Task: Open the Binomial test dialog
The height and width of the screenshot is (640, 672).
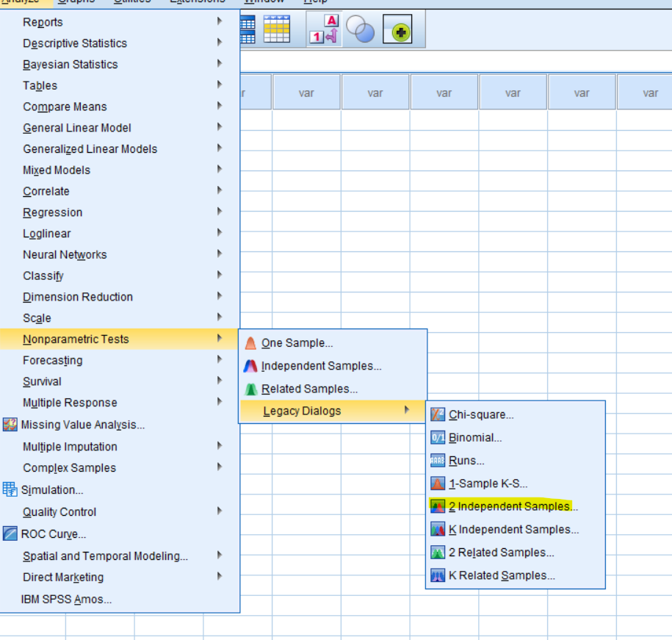Action: click(474, 438)
